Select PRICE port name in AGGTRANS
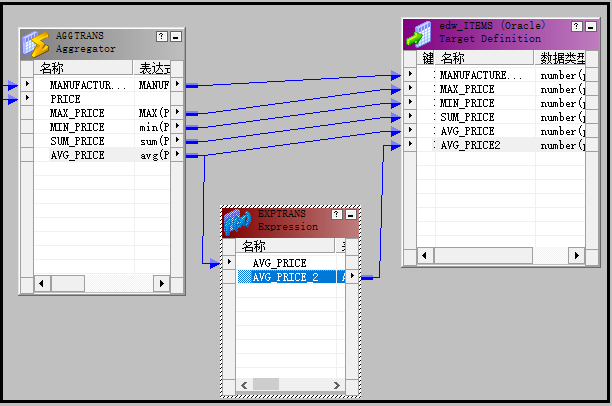This screenshot has width=612, height=406. tap(65, 99)
